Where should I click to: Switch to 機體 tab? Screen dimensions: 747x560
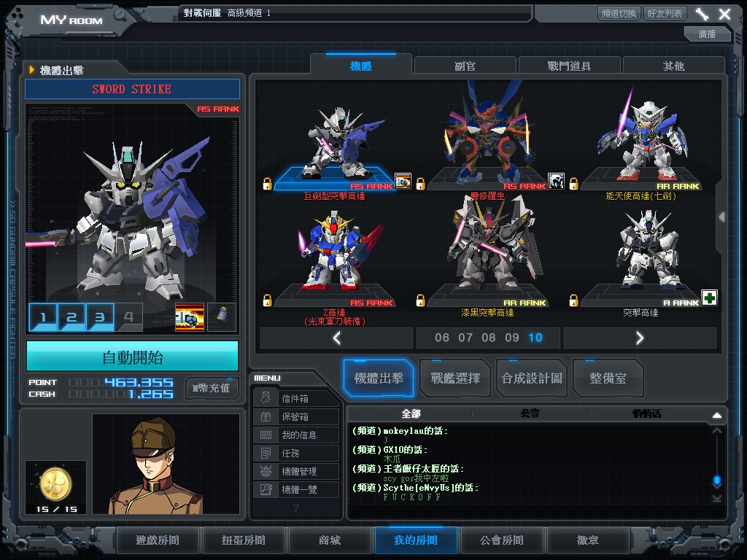(x=361, y=65)
